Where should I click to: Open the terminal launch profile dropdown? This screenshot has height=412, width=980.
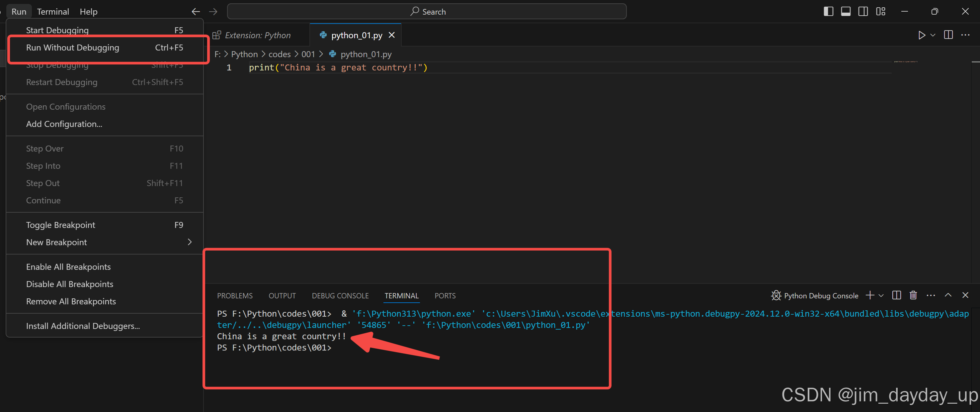(x=881, y=295)
